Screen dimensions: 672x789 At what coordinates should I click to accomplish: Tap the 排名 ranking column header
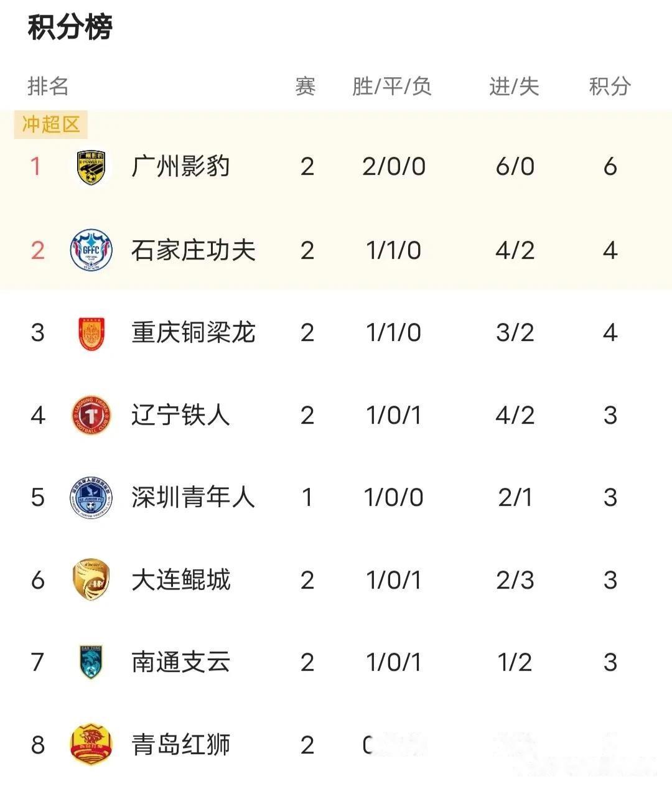click(x=48, y=86)
